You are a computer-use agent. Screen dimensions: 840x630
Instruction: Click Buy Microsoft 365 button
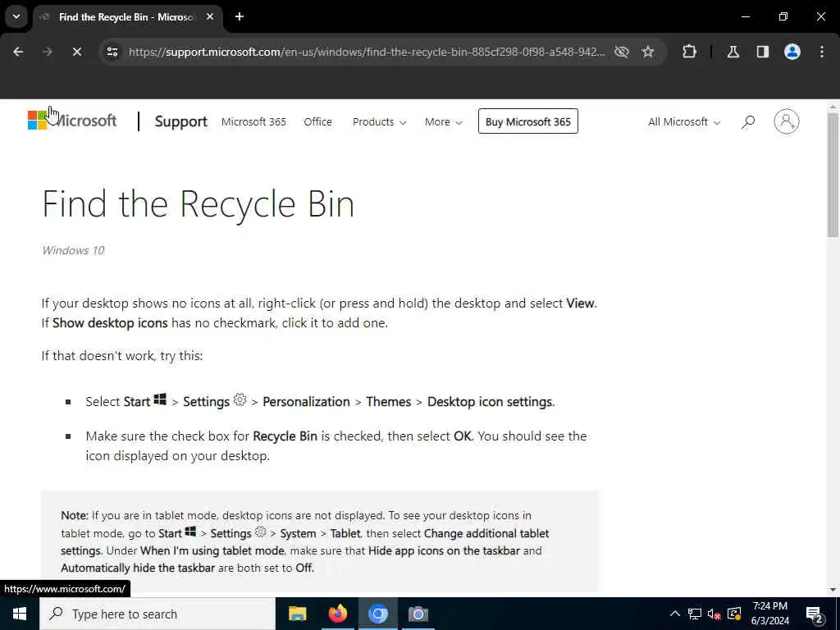[527, 121]
